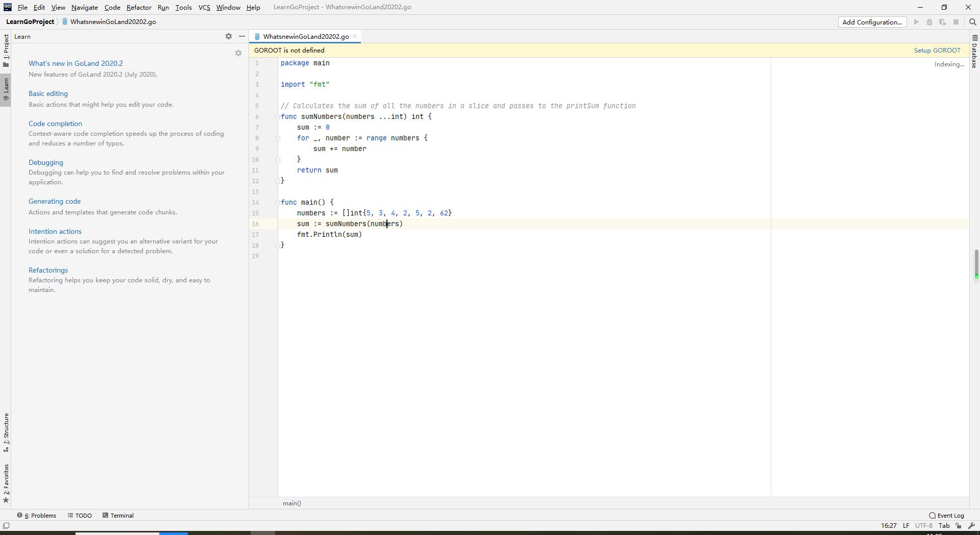
Task: Open the Tools menu
Action: [183, 7]
